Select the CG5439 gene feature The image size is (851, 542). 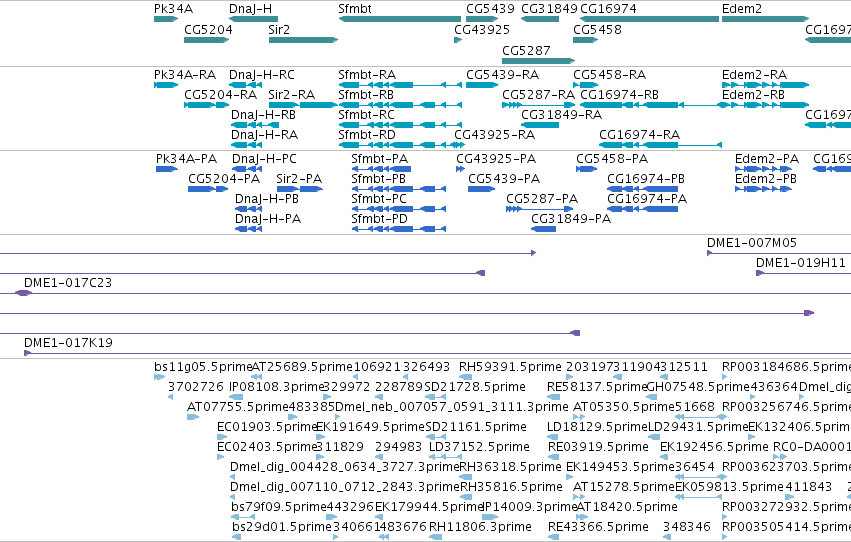tap(482, 19)
